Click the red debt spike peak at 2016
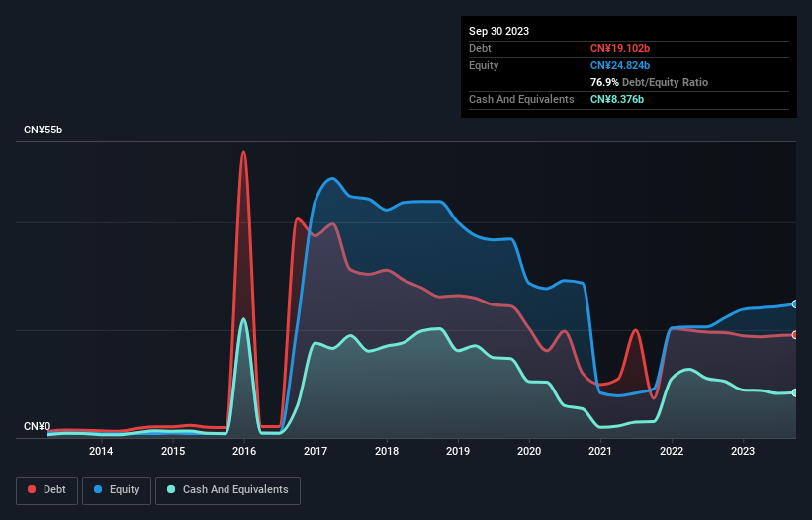 point(243,152)
